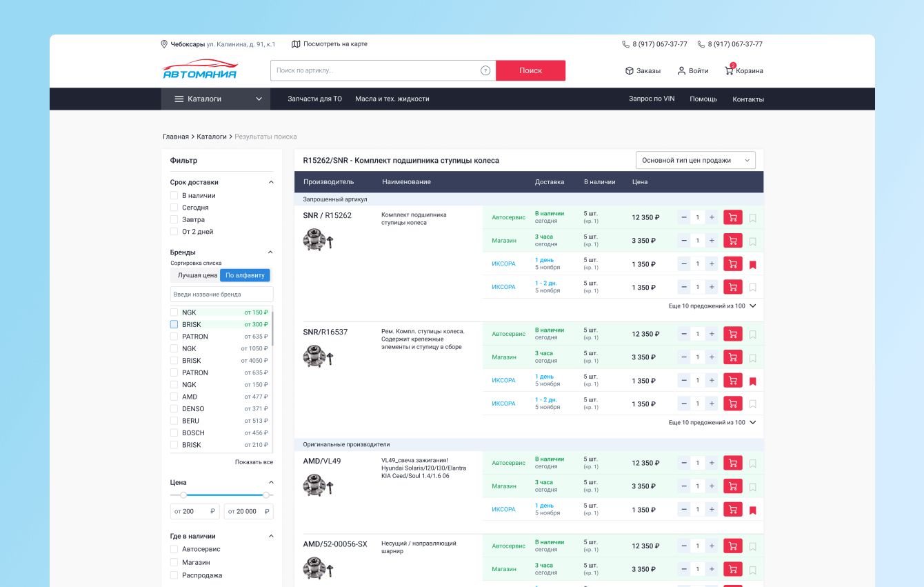Decrease quantity for SNR R16537 Автосервис offer
Viewport: 924px width, 587px height.
[684, 334]
